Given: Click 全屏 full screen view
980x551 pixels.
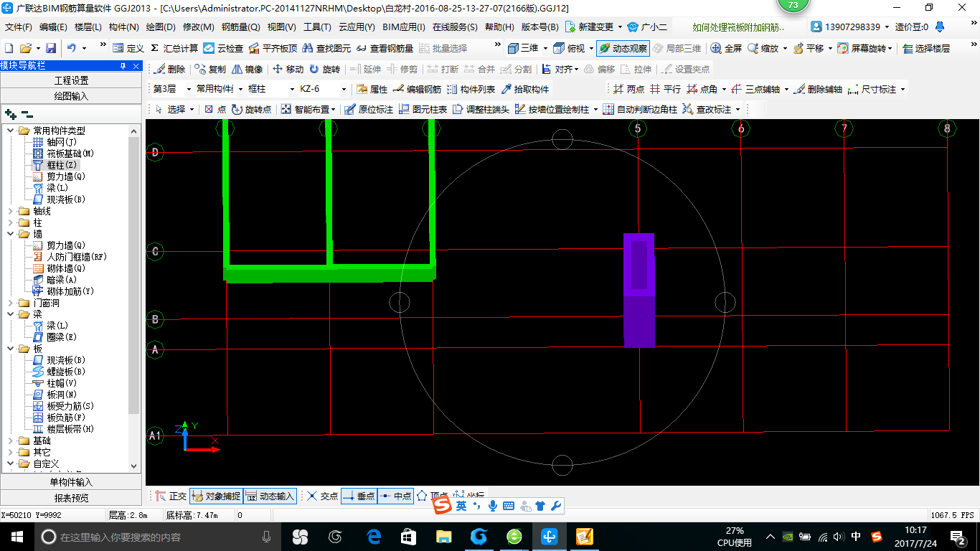Looking at the screenshot, I should point(726,48).
